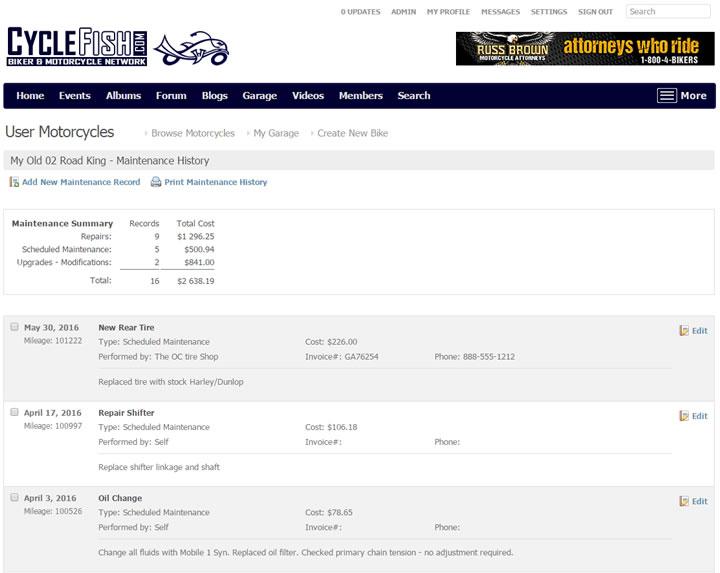
Task: Click the Repairs total cost $1 296.25
Action: tap(196, 236)
